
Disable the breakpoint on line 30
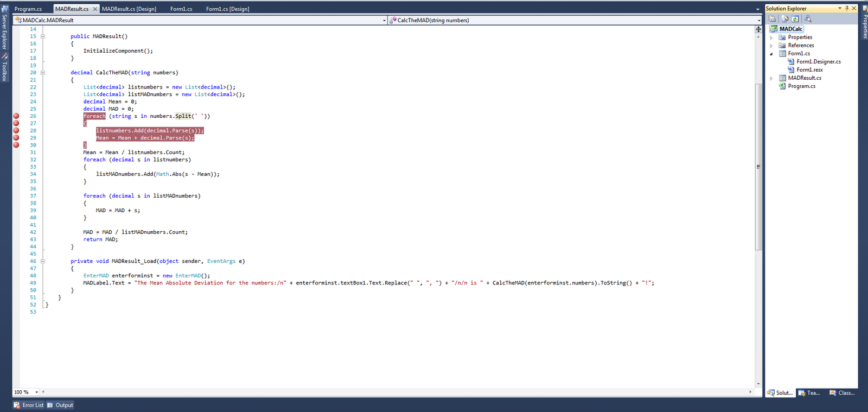pyautogui.click(x=16, y=145)
